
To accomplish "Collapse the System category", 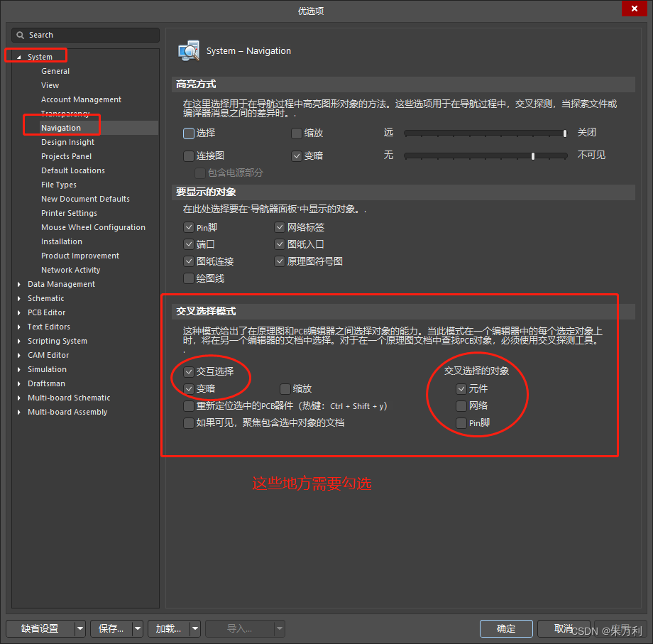I will pos(18,55).
